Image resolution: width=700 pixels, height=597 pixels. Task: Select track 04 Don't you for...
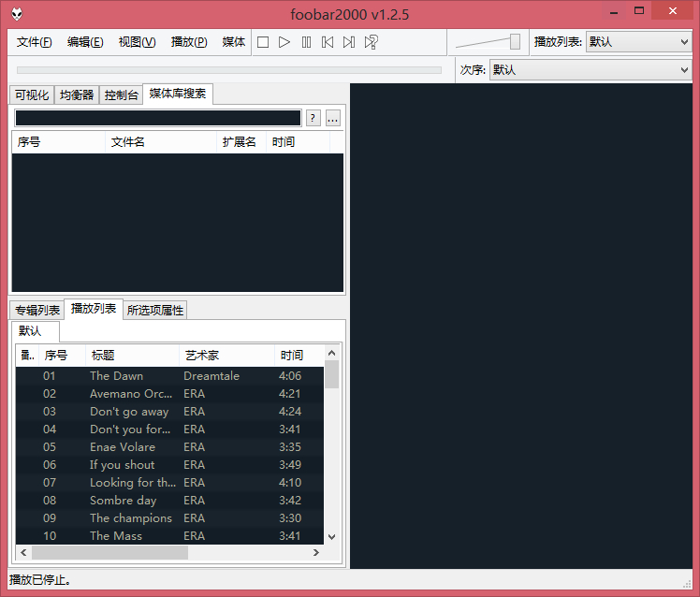pos(169,430)
